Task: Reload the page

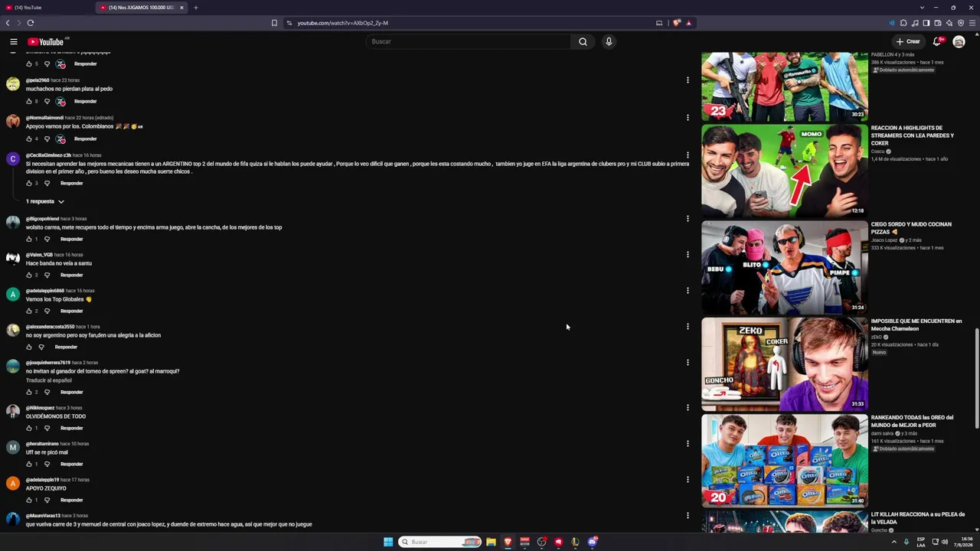Action: tap(31, 23)
